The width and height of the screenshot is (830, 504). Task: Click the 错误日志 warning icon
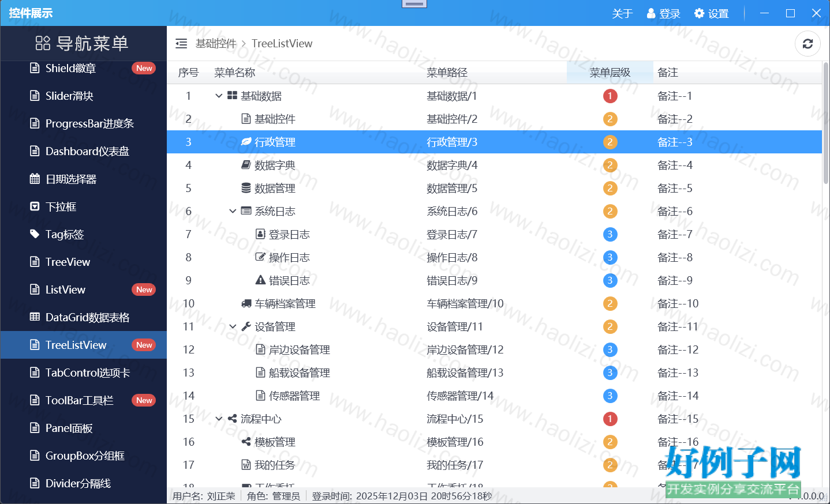point(260,280)
